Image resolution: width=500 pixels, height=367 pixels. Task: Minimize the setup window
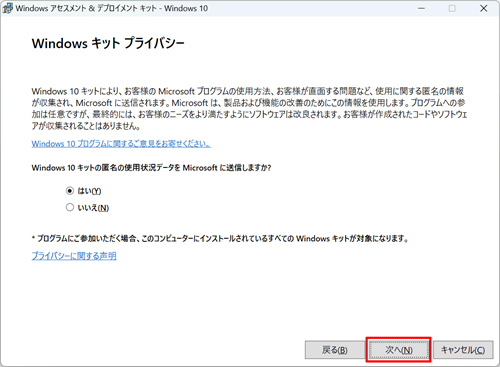(422, 8)
